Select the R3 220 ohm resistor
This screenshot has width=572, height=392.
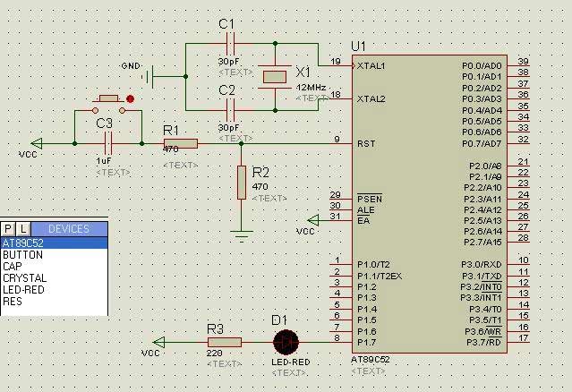coord(225,342)
